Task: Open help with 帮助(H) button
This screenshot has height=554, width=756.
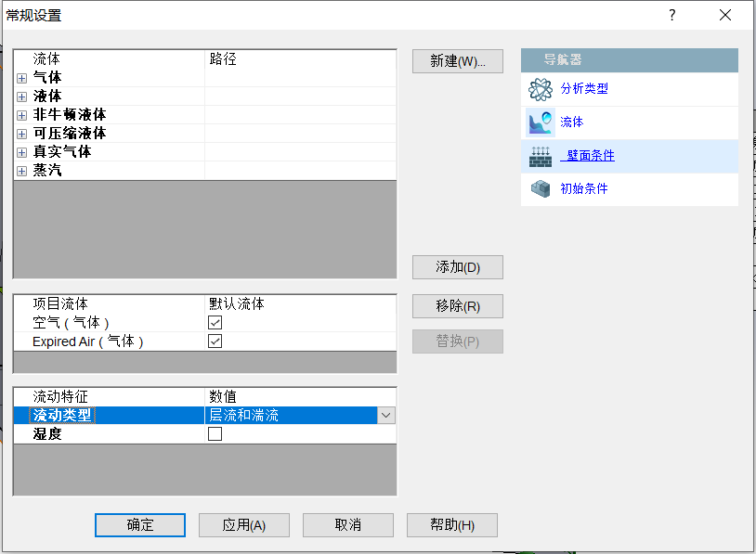Action: tap(451, 524)
